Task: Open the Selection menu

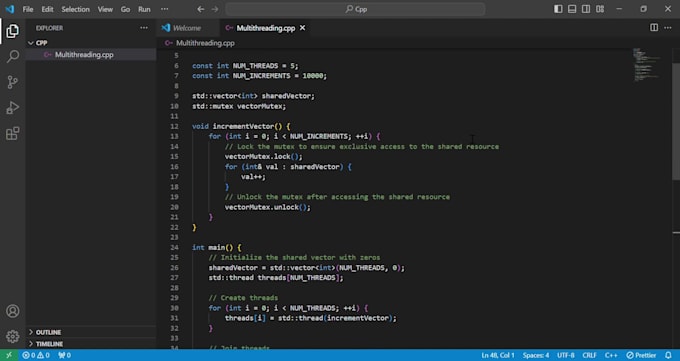Action: point(75,9)
